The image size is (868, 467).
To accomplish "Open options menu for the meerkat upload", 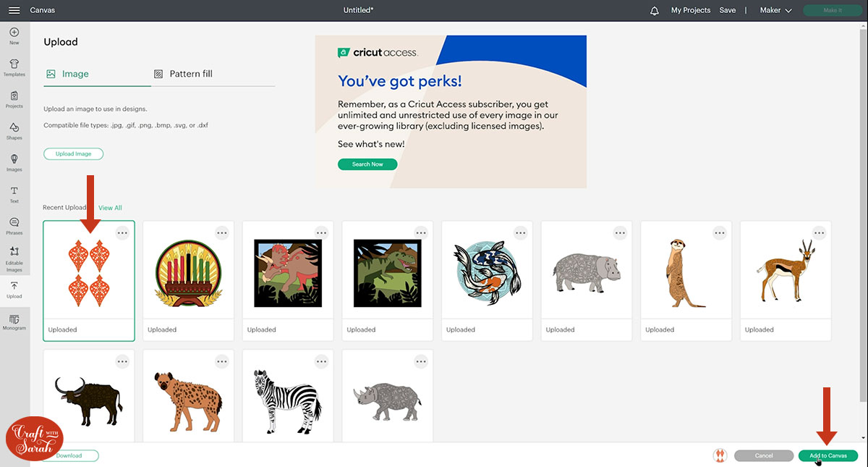I will click(720, 233).
